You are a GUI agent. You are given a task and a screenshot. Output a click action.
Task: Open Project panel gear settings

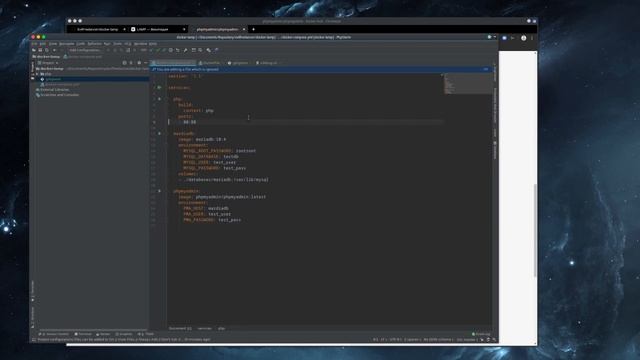(x=139, y=63)
